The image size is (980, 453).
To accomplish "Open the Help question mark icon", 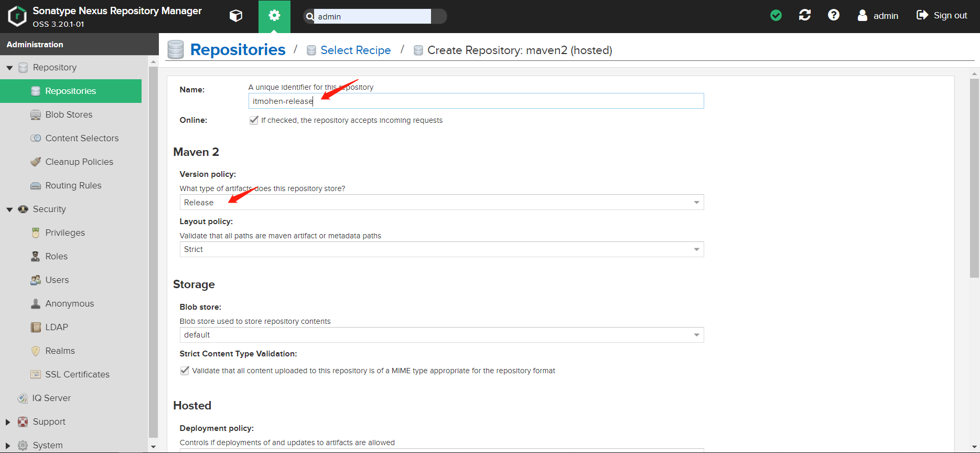I will pos(834,15).
